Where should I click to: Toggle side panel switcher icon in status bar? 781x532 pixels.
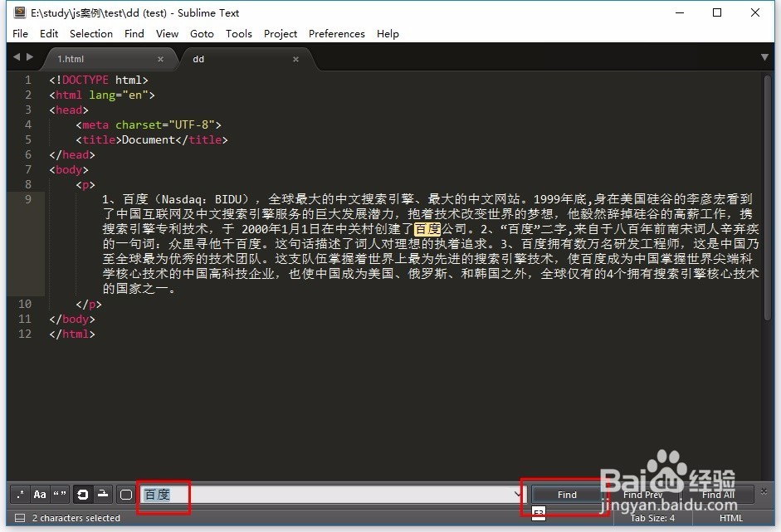click(20, 518)
